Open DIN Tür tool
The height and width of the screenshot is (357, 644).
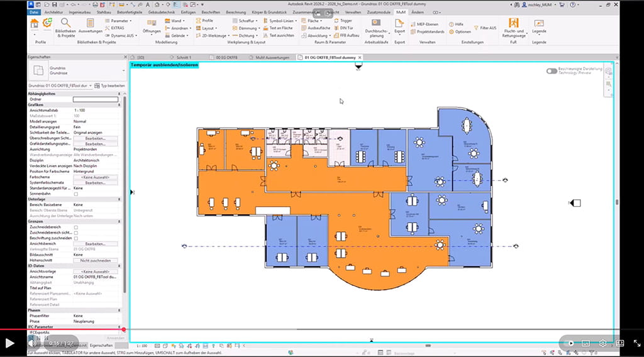pos(344,28)
